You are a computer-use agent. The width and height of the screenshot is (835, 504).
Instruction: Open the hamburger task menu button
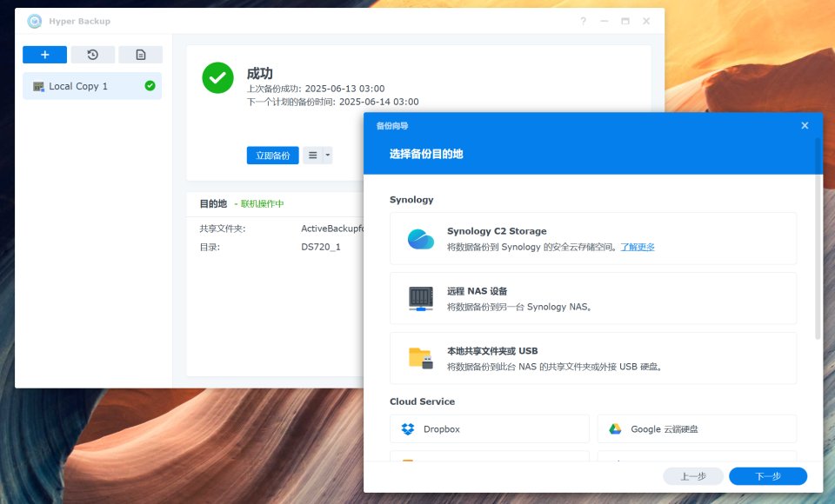point(313,156)
